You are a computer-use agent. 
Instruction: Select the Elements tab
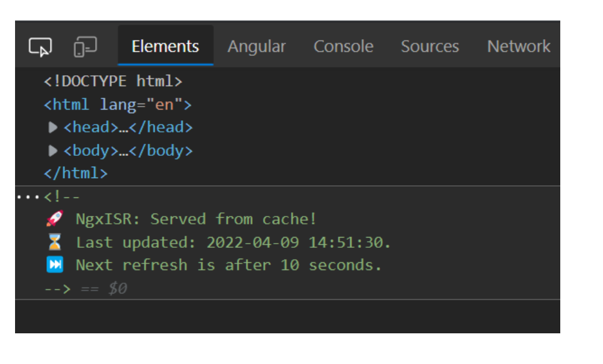click(164, 45)
